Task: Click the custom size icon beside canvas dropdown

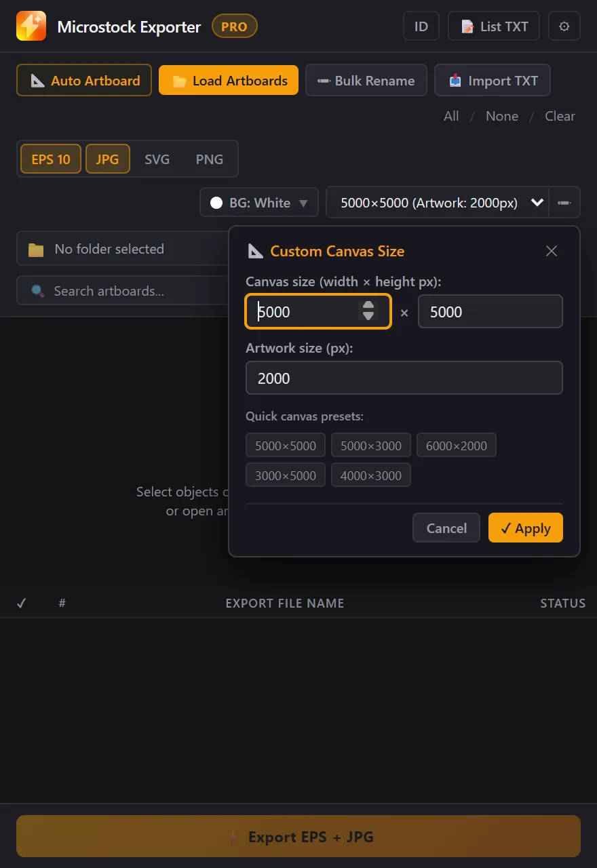Action: (564, 203)
